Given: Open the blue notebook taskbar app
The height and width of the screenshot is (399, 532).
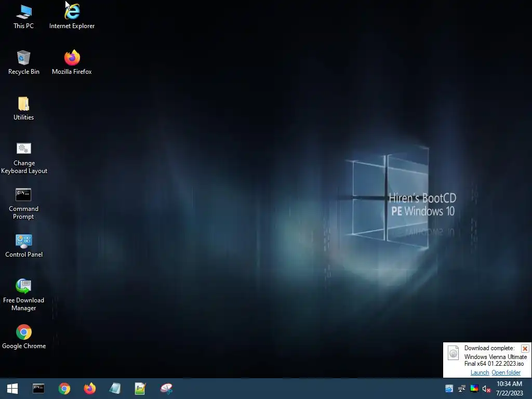Looking at the screenshot, I should [x=115, y=389].
